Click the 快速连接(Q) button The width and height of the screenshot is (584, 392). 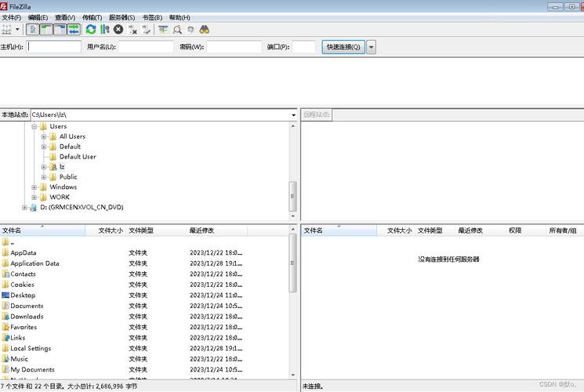pos(343,47)
